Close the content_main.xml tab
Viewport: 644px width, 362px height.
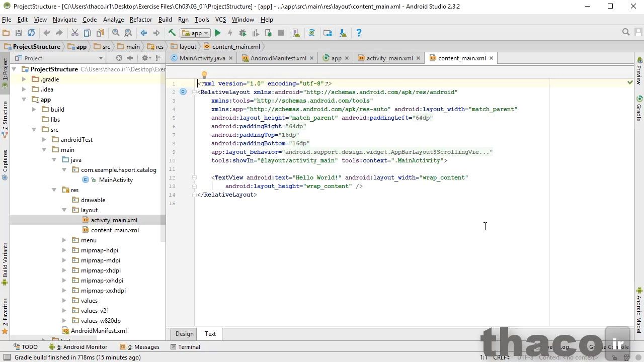coord(491,58)
